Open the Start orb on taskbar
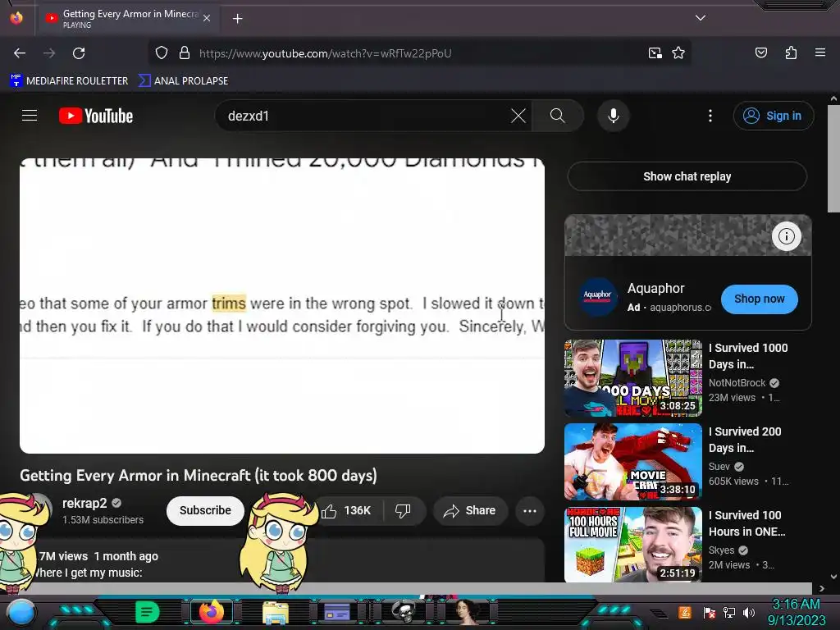Viewport: 840px width, 630px height. click(21, 612)
